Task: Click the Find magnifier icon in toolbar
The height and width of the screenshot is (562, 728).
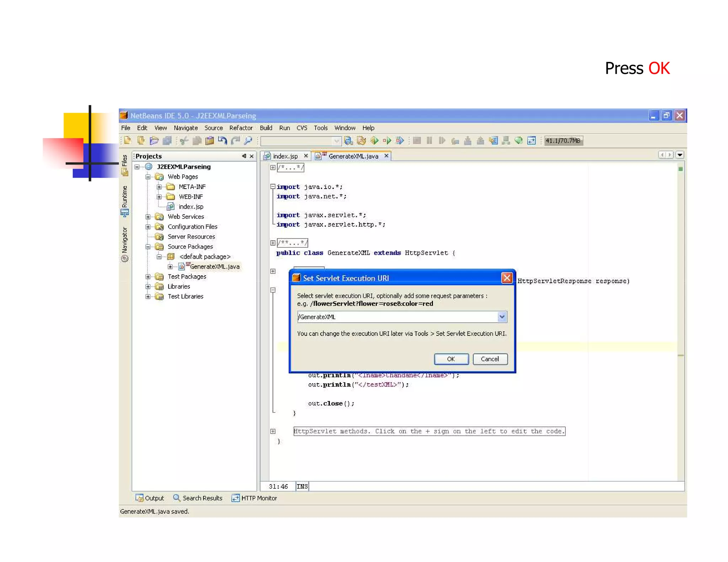Action: tap(248, 141)
